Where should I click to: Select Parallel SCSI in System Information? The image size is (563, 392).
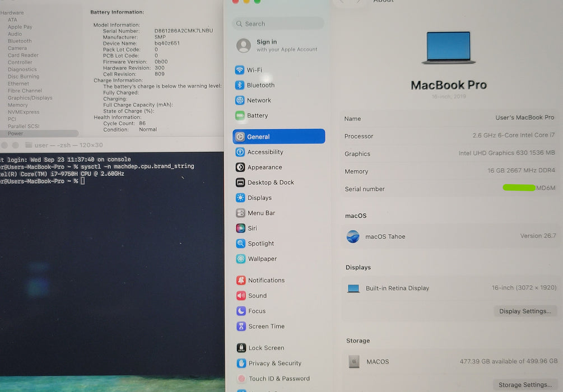coord(24,127)
